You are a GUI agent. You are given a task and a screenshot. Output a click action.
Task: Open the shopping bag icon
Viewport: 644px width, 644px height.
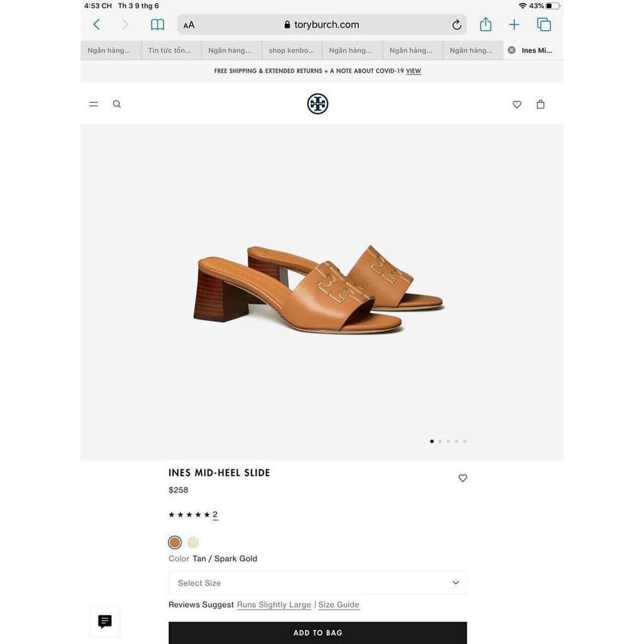(540, 104)
